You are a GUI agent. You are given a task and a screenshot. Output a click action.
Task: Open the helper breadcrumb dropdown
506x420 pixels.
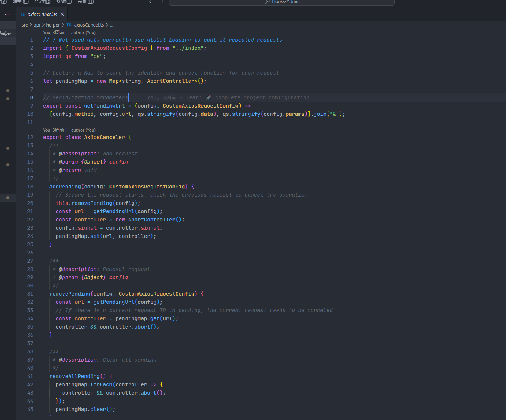pyautogui.click(x=53, y=25)
